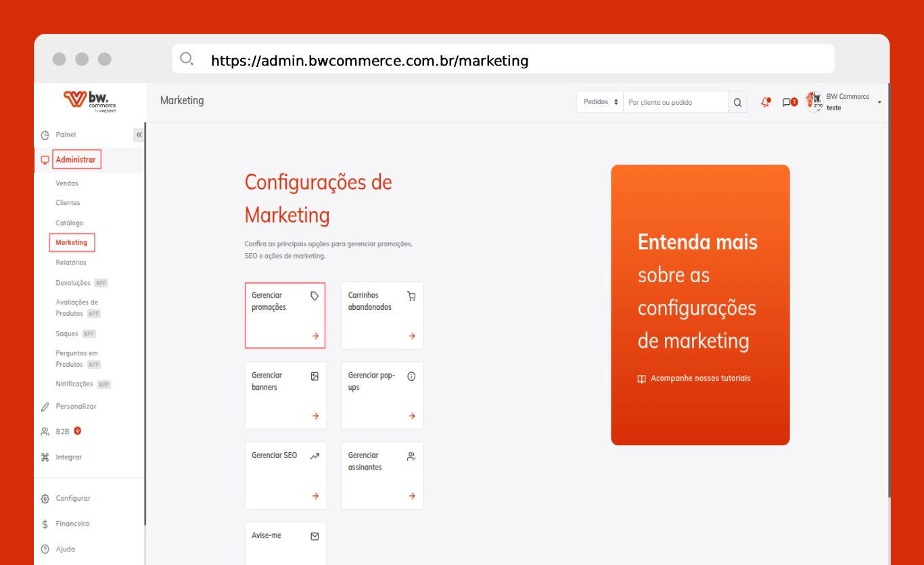Click the users icon on Gerenciar assinantes

411,456
